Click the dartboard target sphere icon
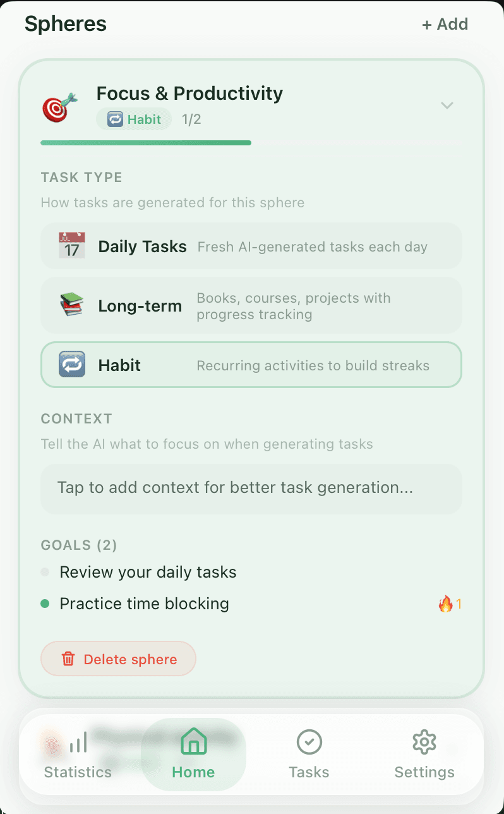The height and width of the screenshot is (814, 504). 59,106
